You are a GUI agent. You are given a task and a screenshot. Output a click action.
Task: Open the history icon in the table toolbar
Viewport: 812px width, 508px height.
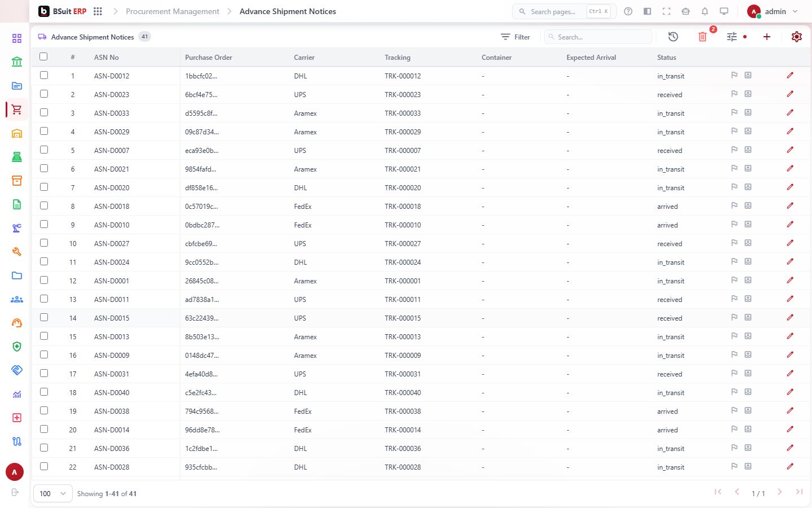coord(673,37)
